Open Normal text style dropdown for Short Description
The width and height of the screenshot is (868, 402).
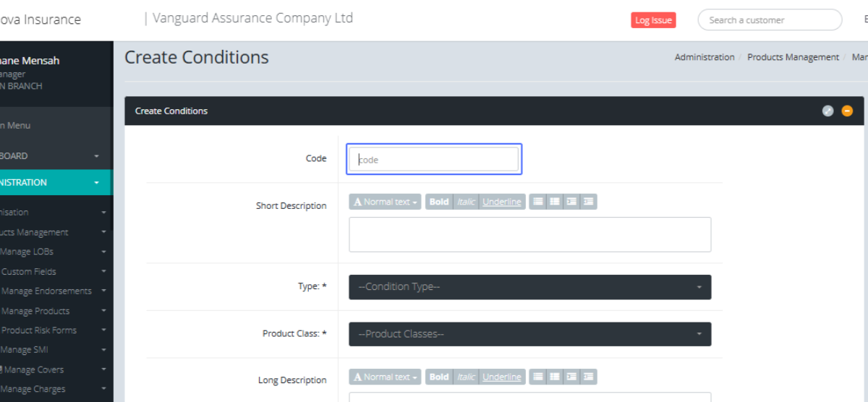point(386,202)
